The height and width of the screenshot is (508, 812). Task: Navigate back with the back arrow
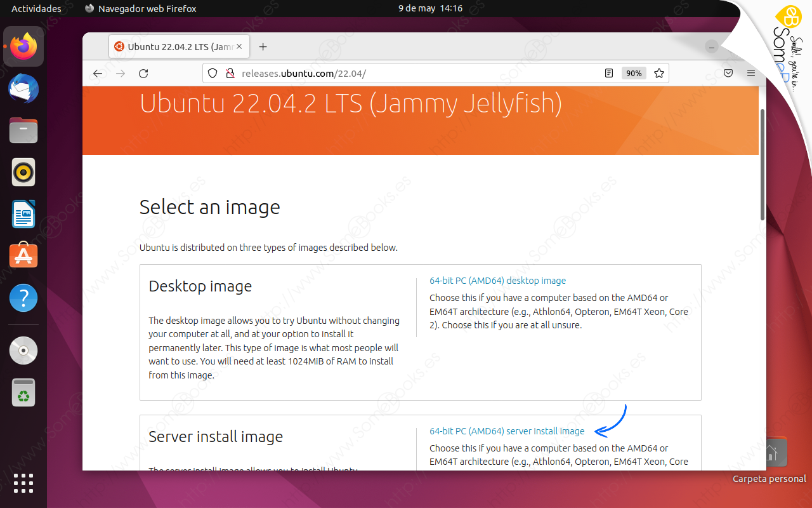pyautogui.click(x=97, y=73)
